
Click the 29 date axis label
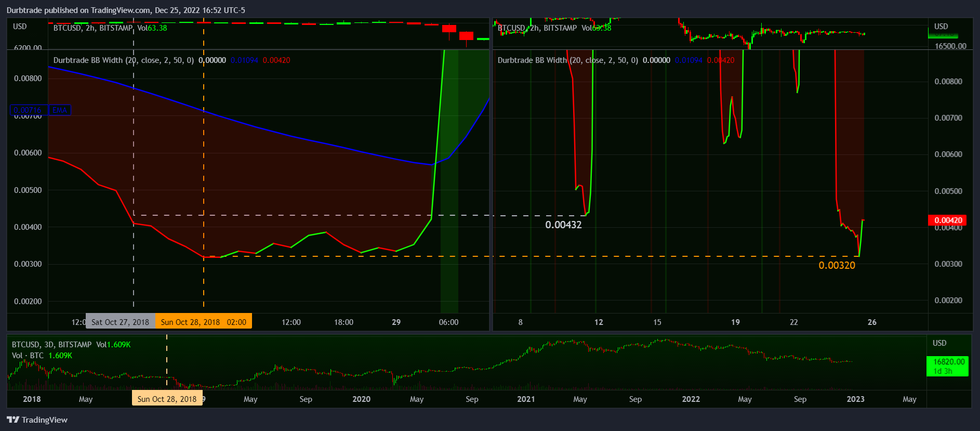point(396,322)
